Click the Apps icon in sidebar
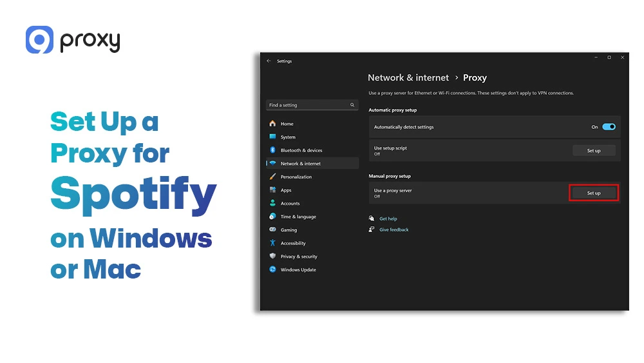The image size is (644, 363). 272,190
